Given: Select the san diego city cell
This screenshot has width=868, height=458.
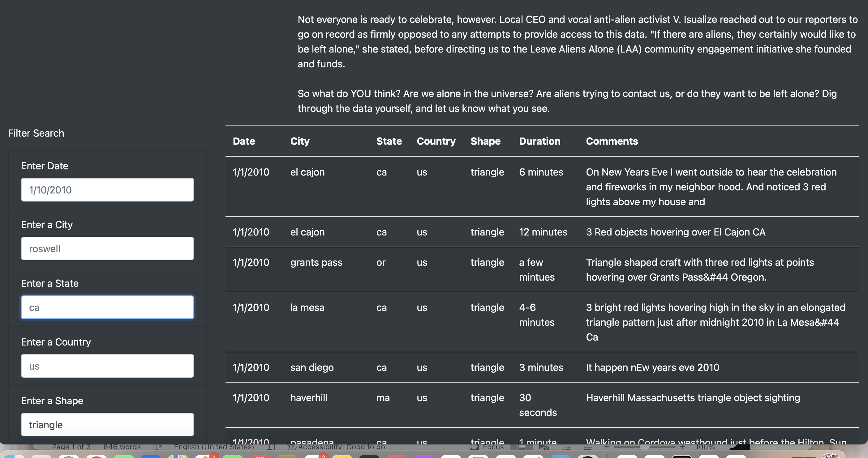Looking at the screenshot, I should point(312,367).
